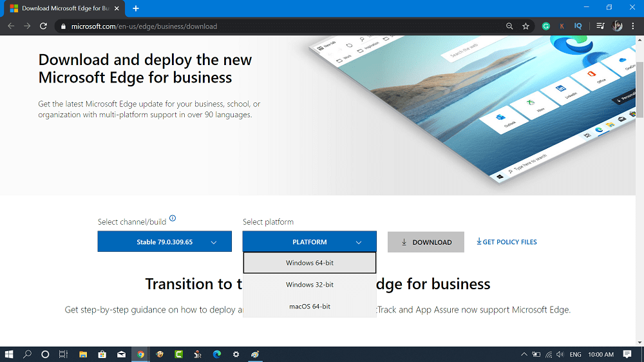The height and width of the screenshot is (362, 644).
Task: Click the ENG language indicator
Action: pyautogui.click(x=575, y=354)
